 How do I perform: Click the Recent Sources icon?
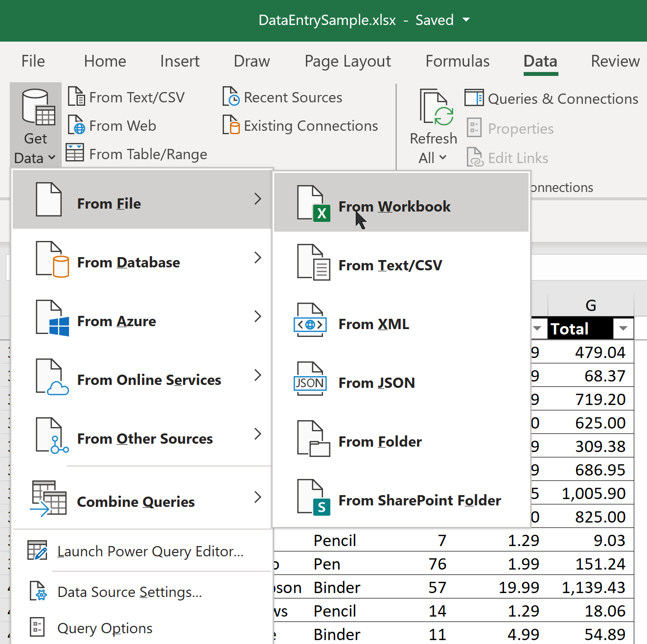[x=231, y=96]
